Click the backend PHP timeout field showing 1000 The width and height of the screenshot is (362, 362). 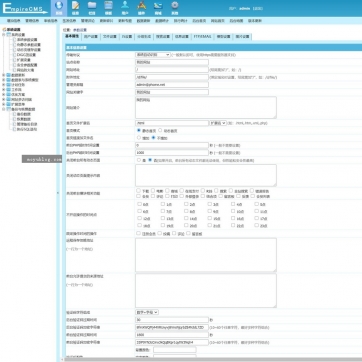(x=172, y=153)
